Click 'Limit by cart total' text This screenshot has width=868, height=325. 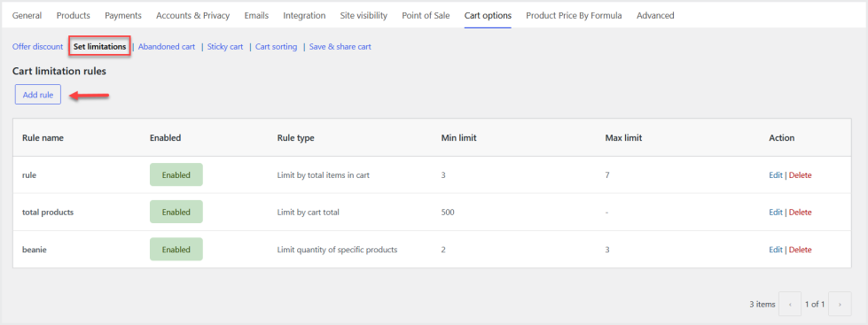(308, 213)
